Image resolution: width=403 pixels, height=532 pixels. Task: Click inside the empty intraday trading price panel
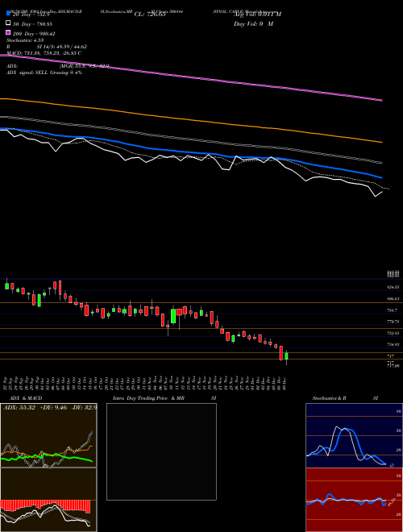[x=161, y=451]
